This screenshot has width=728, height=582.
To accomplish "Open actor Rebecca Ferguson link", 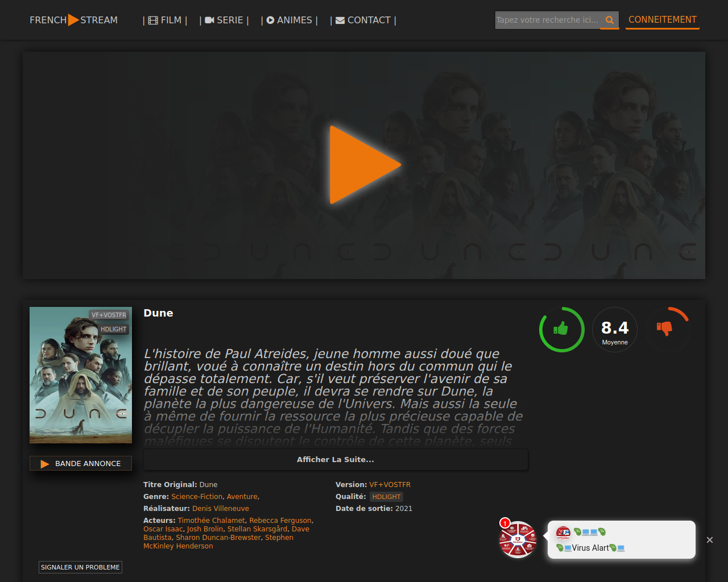I will click(280, 521).
